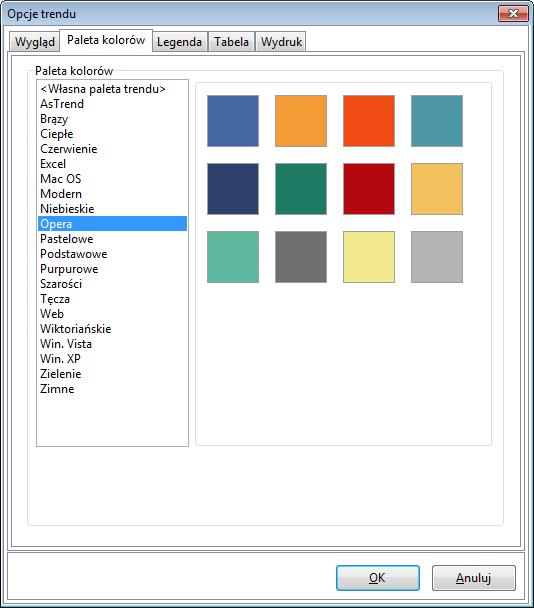The image size is (534, 608).
Task: Open the Legenda tab
Action: click(x=180, y=41)
